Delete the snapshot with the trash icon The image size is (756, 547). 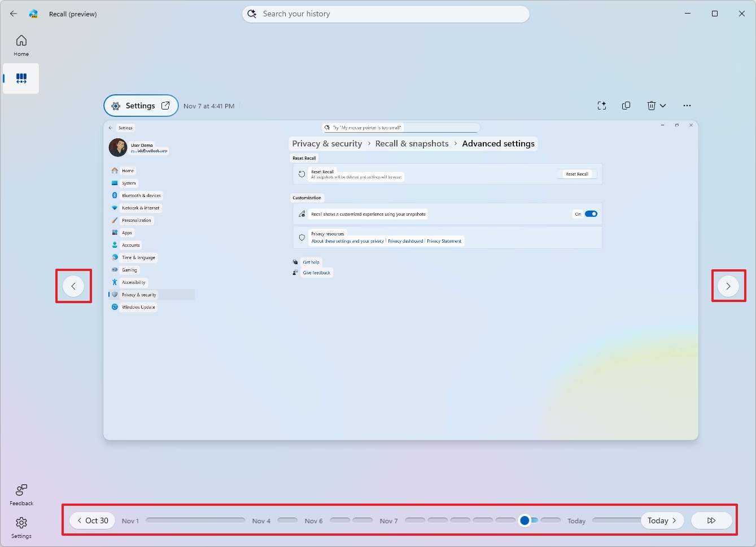(652, 106)
